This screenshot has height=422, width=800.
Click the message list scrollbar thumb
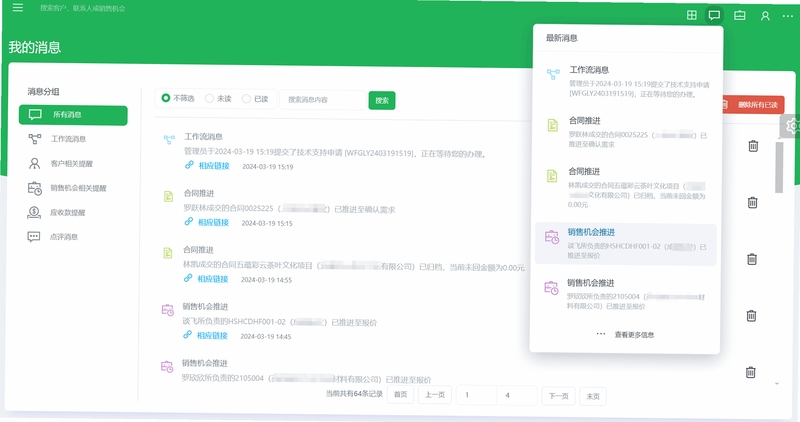[x=779, y=167]
